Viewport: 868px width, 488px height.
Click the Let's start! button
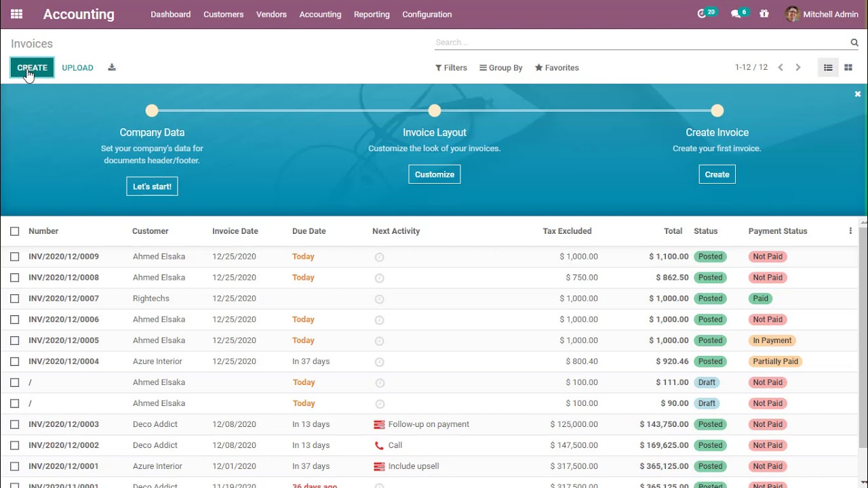coord(152,186)
